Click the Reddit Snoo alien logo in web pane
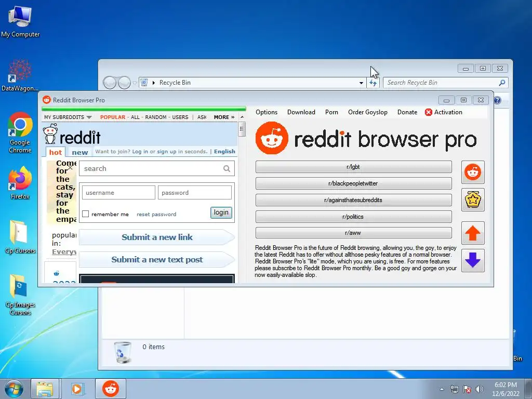This screenshot has width=532, height=399. tap(50, 134)
